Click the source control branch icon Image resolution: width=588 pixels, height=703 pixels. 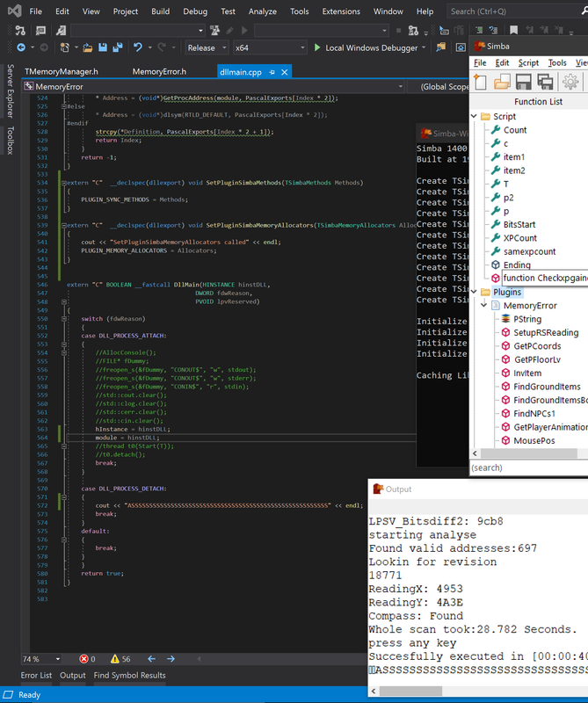coord(20,30)
